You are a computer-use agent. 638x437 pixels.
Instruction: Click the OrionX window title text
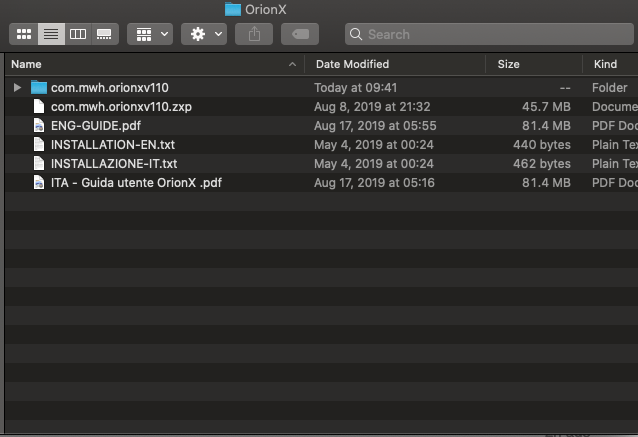point(266,9)
